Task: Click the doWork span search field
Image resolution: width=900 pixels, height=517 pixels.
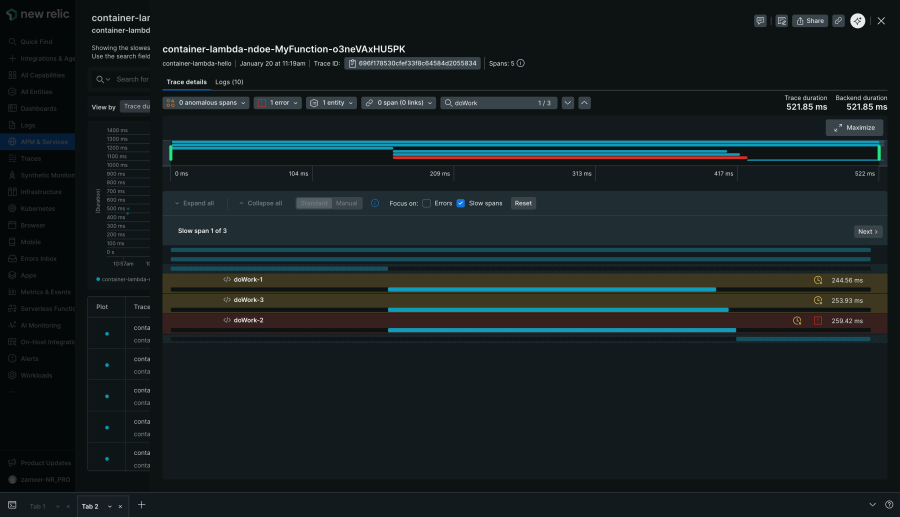Action: click(x=494, y=103)
